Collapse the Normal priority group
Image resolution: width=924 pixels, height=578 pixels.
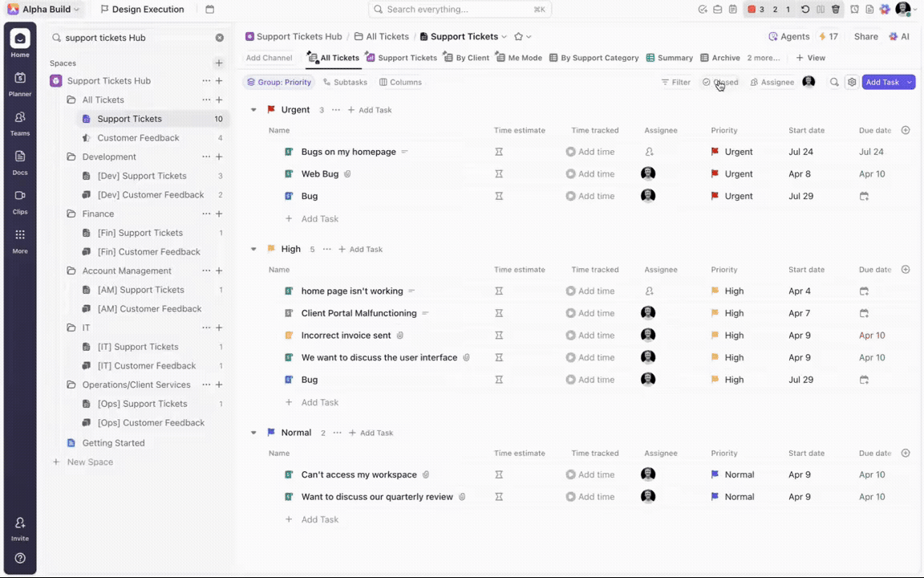point(253,433)
